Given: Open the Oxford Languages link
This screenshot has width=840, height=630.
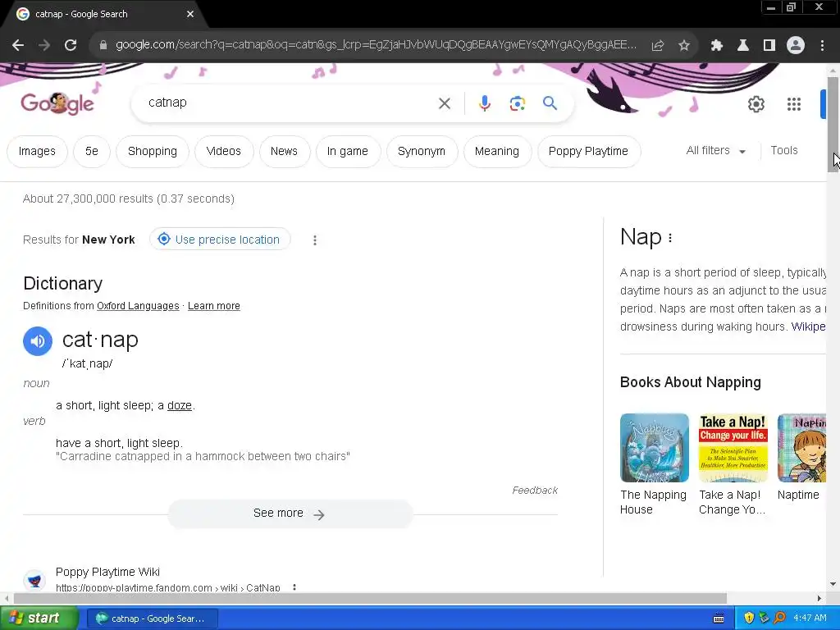Looking at the screenshot, I should 138,306.
